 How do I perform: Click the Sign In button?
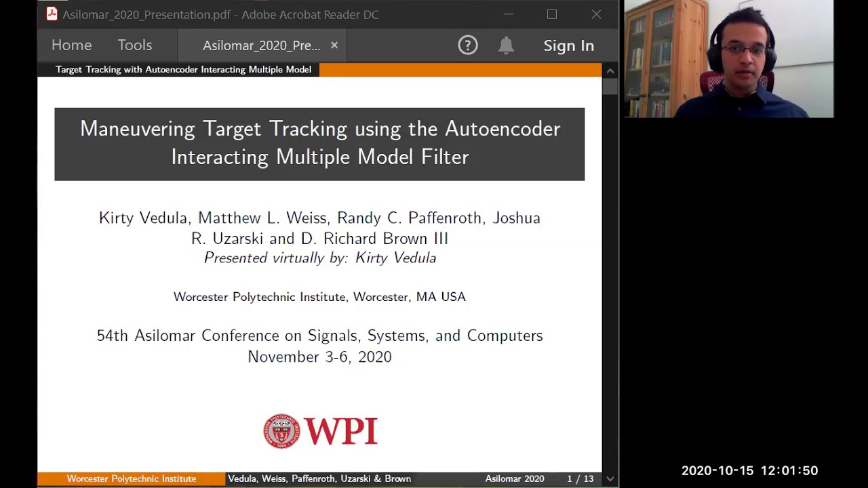point(568,45)
